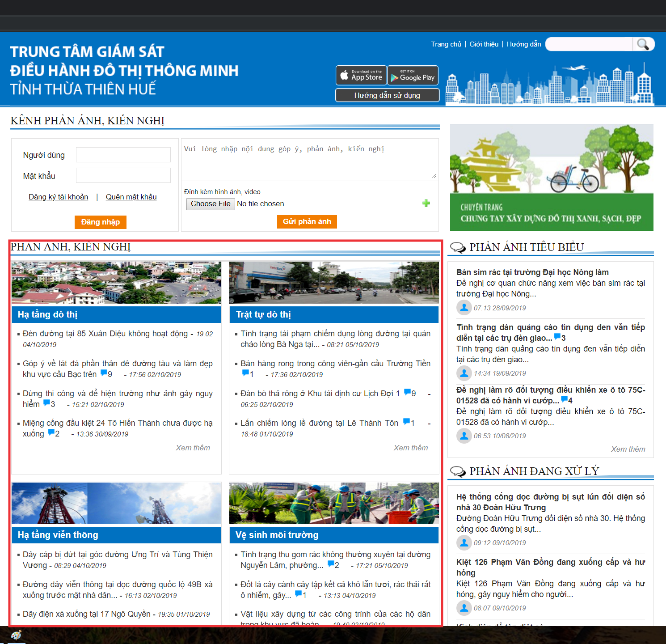Click the green plus add-attachment icon

(x=426, y=203)
